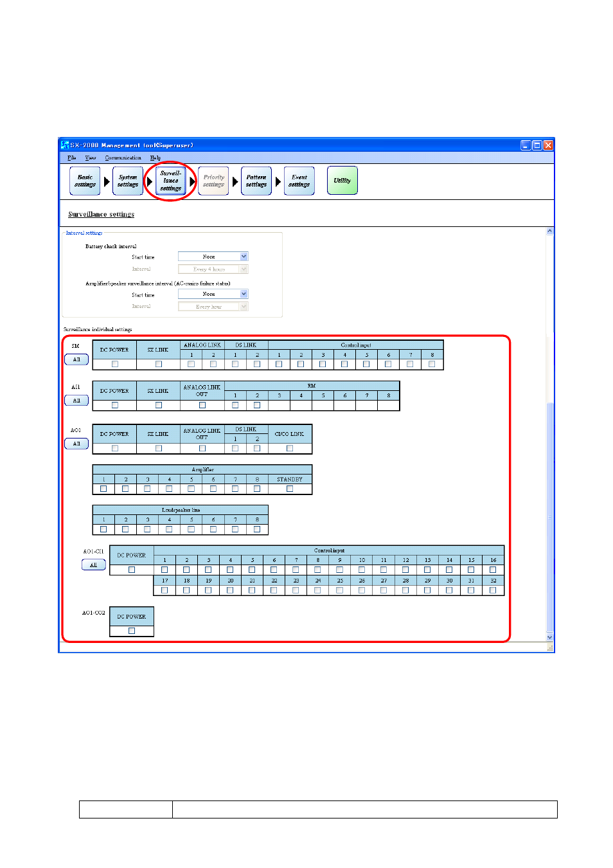Check Loudspeaker line 3 checkbox
Viewport: 613px width, 868px height.
pos(147,529)
